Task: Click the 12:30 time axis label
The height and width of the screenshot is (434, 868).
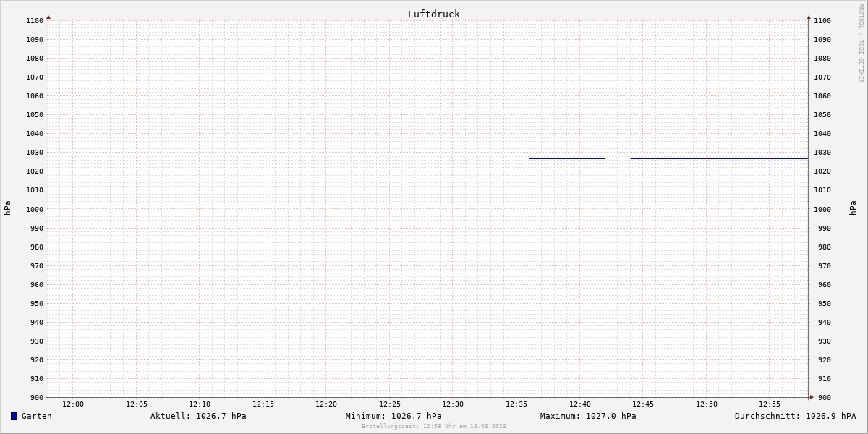Action: [x=453, y=404]
